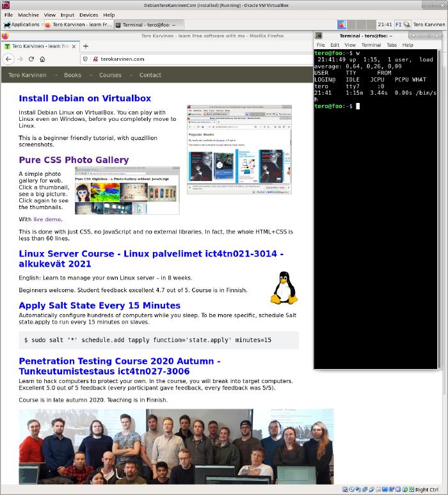Click the Firefox back arrow button
Screen dimensions: 448x495
[8, 59]
